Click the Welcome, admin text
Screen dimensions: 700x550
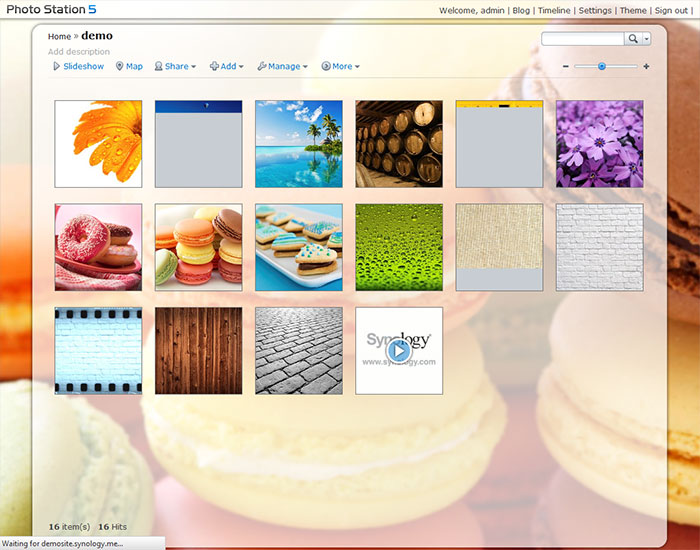point(471,11)
